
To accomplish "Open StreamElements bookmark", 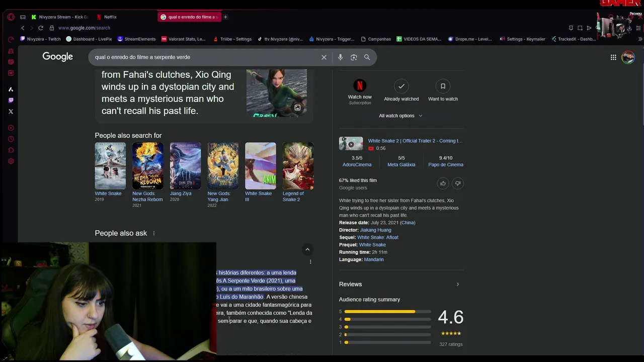I will pyautogui.click(x=136, y=39).
